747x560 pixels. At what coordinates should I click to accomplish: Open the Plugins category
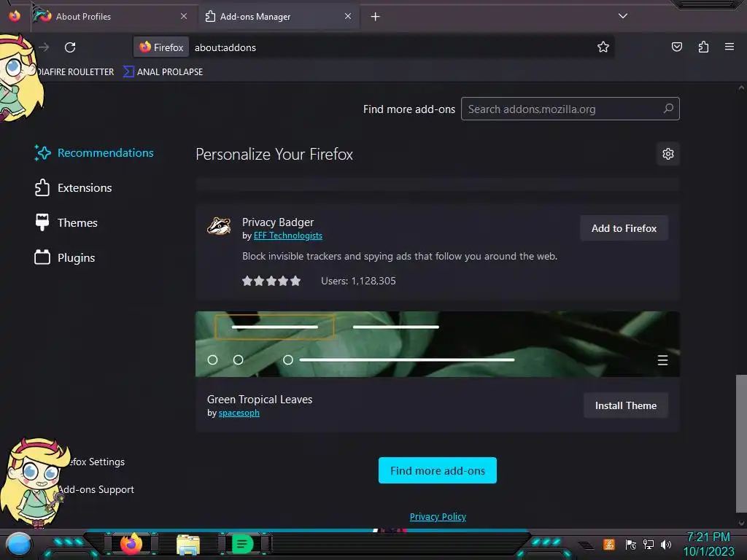pyautogui.click(x=65, y=257)
